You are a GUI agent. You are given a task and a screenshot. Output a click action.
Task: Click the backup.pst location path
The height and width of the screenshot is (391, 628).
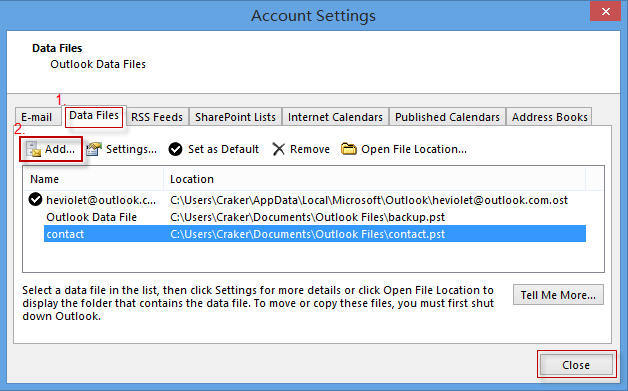click(308, 217)
